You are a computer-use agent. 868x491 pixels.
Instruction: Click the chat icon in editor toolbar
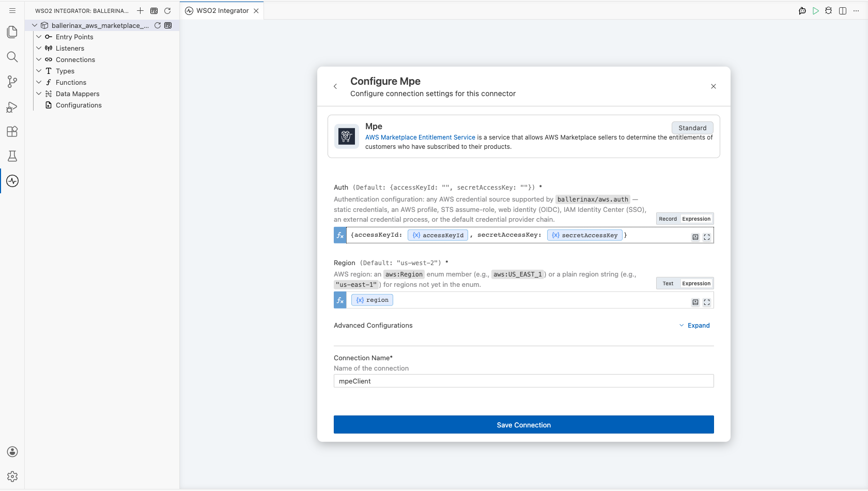[802, 11]
